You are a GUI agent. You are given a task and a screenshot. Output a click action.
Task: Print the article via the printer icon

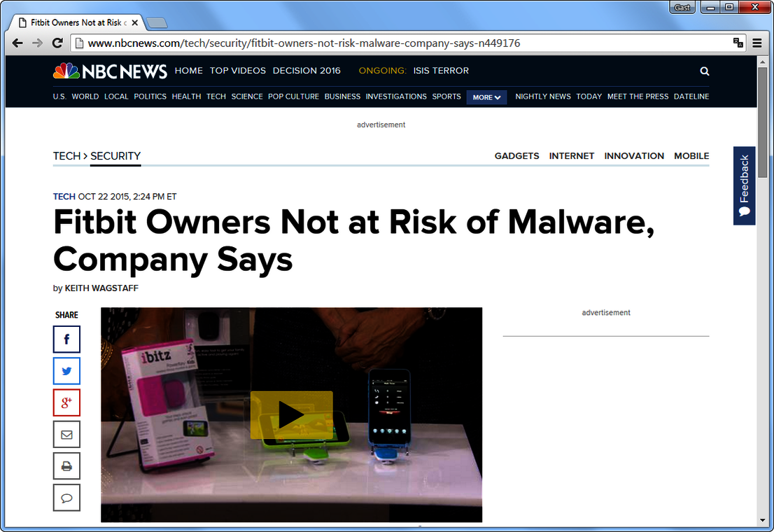[66, 465]
